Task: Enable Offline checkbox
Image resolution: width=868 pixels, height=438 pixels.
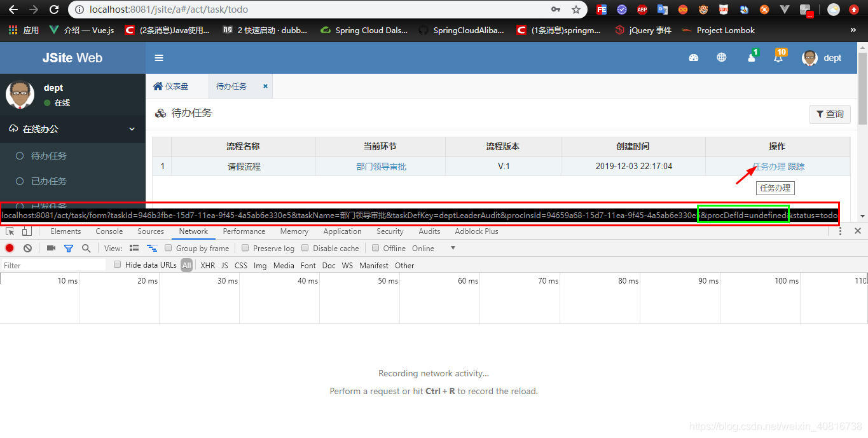Action: tap(376, 248)
